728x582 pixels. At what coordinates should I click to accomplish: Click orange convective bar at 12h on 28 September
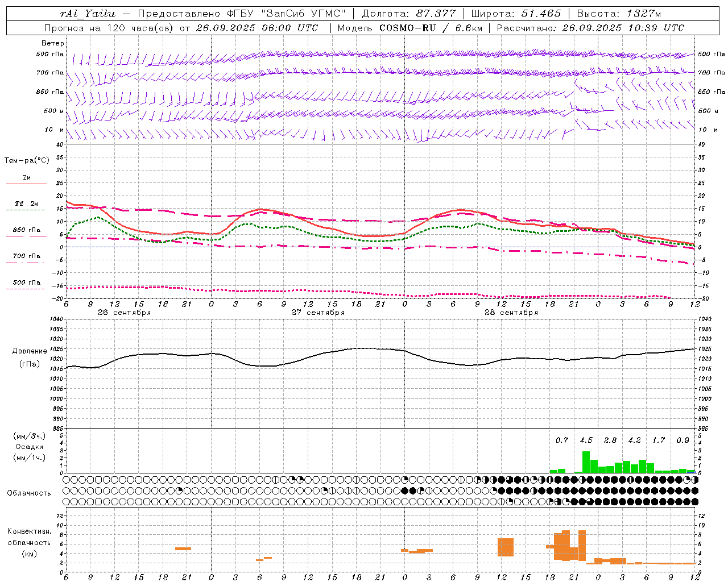506,547
